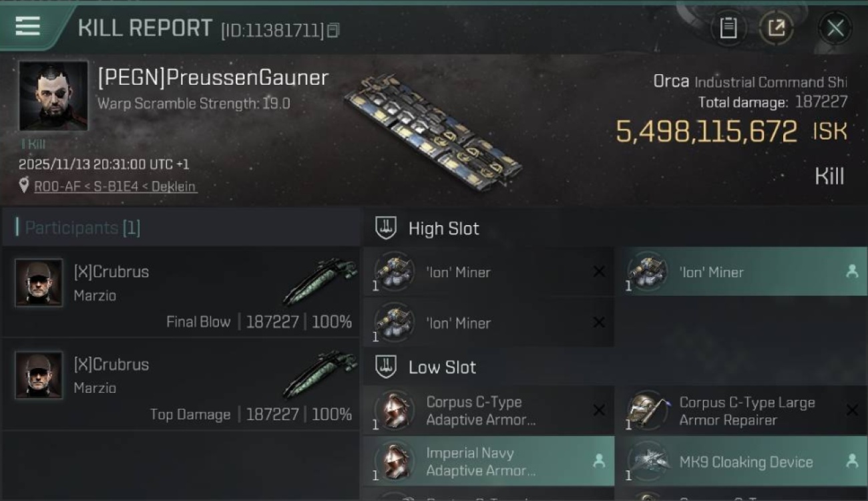Viewport: 868px width, 501px height.
Task: Close the kill report window
Action: pos(835,28)
